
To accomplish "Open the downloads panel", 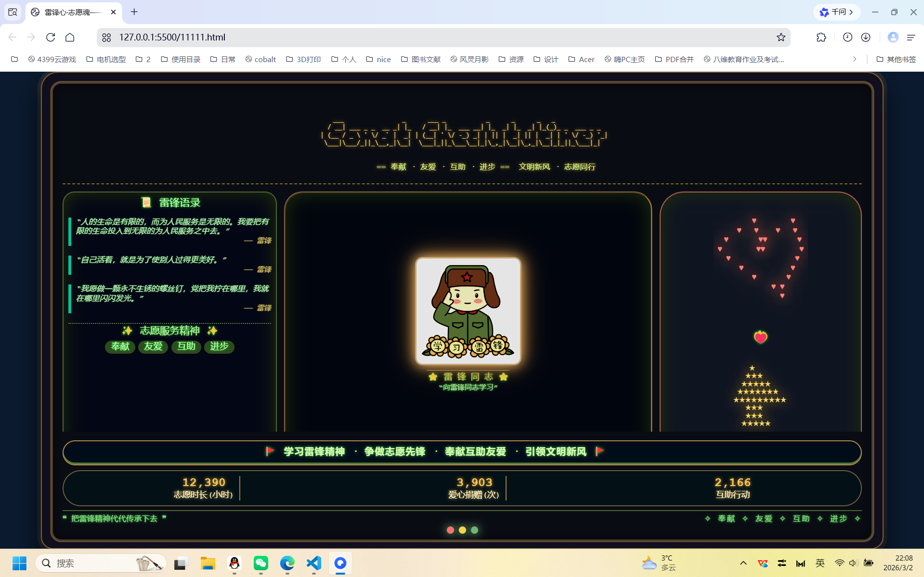I will point(866,37).
